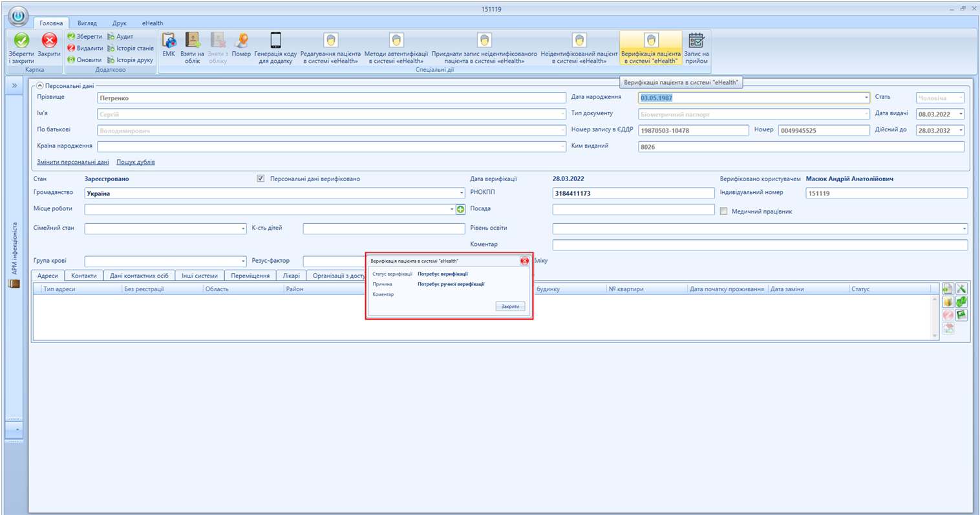
Task: Click 'Змінити персональні дані' link
Action: pos(73,162)
